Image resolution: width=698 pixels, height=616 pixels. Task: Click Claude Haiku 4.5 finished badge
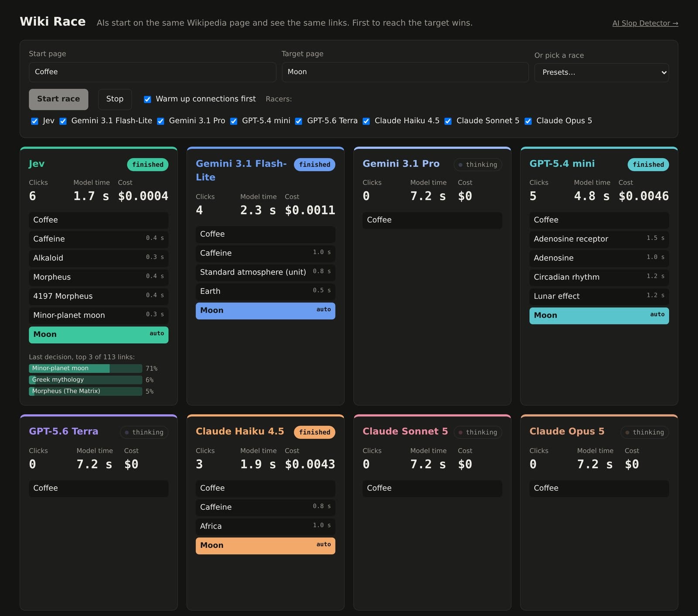(315, 432)
